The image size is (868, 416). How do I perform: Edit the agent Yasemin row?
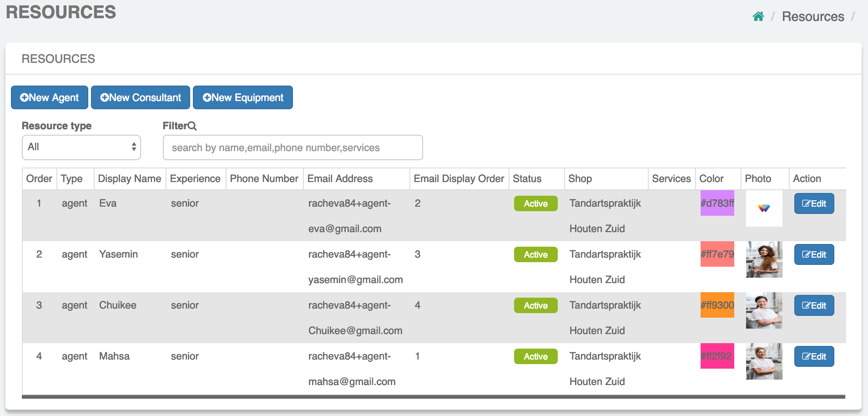click(x=814, y=254)
